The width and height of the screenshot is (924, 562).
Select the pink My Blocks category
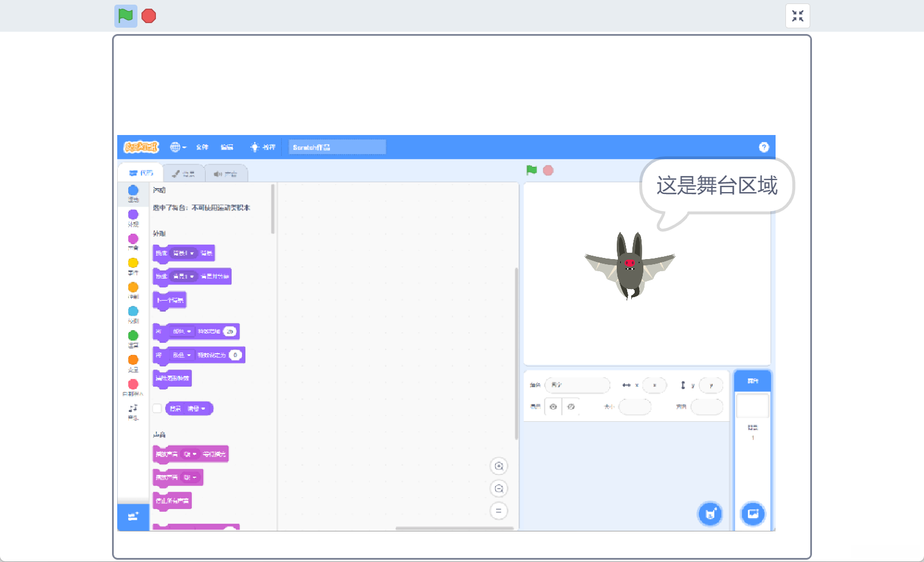pyautogui.click(x=133, y=388)
